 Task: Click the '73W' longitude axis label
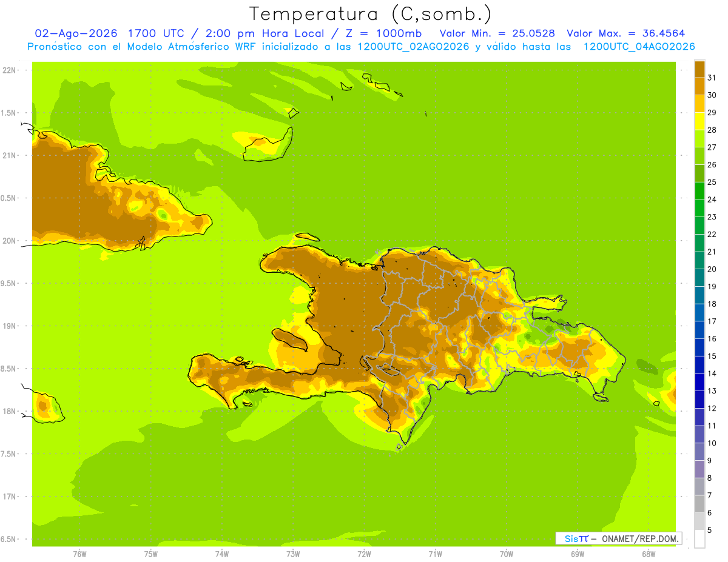click(x=293, y=554)
